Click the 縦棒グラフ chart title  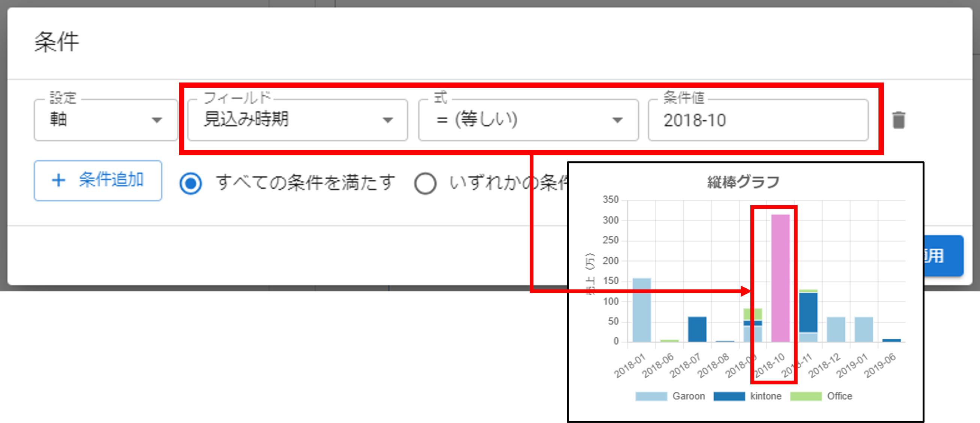coord(744,182)
